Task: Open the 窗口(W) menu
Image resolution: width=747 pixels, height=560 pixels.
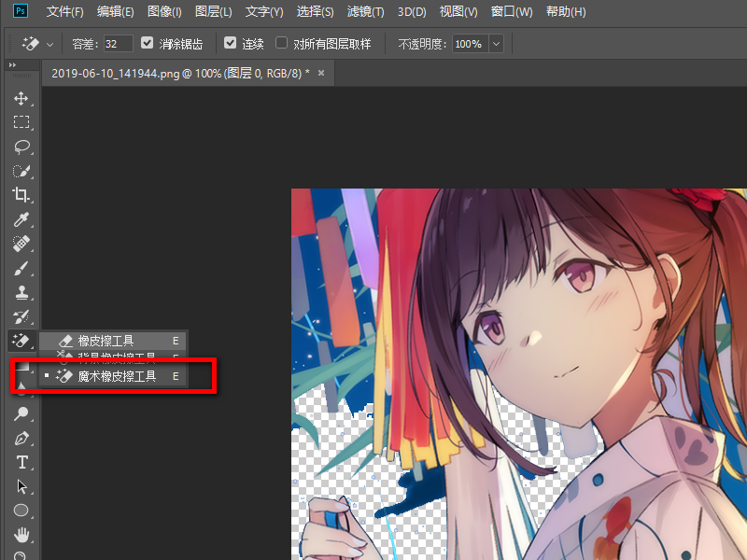Action: point(512,11)
